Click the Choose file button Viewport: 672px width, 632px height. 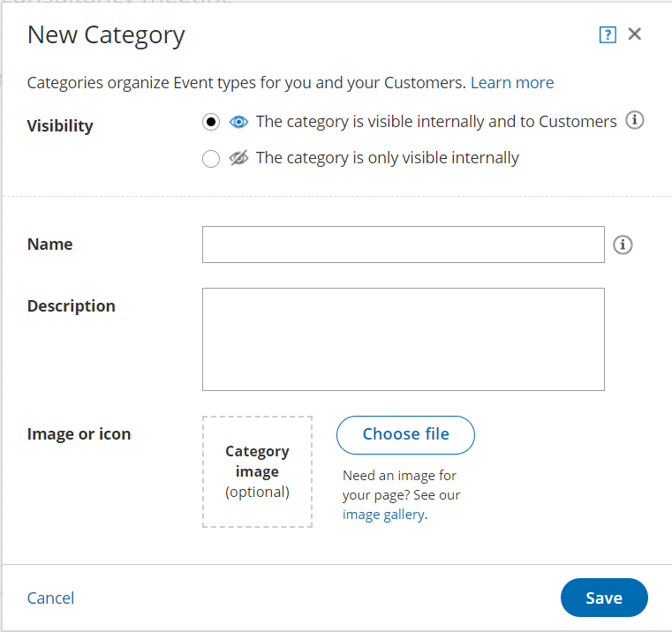click(x=405, y=435)
